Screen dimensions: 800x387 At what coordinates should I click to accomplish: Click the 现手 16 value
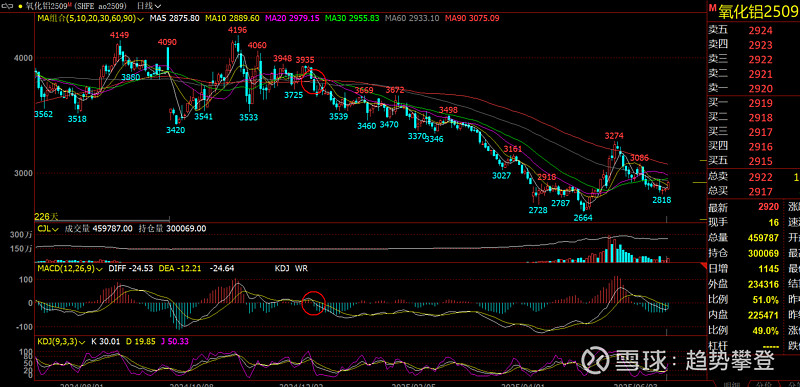coord(774,222)
